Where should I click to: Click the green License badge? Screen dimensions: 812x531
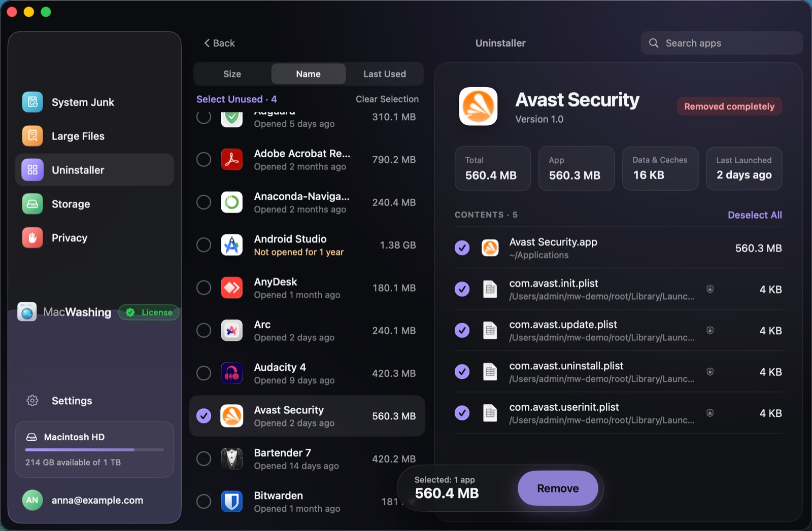coord(149,312)
